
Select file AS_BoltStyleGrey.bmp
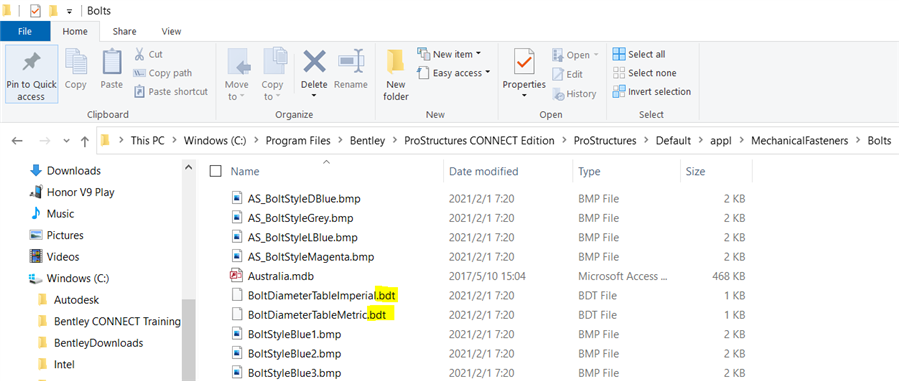(x=300, y=218)
